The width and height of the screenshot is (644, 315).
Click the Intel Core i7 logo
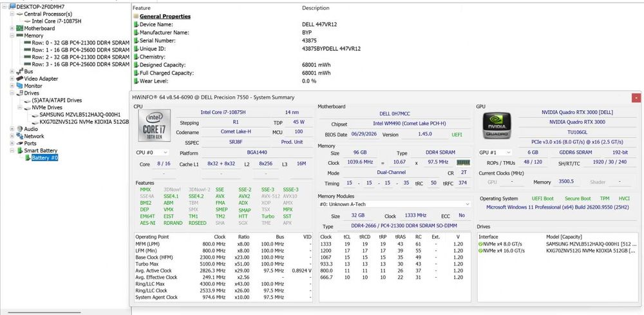click(155, 125)
